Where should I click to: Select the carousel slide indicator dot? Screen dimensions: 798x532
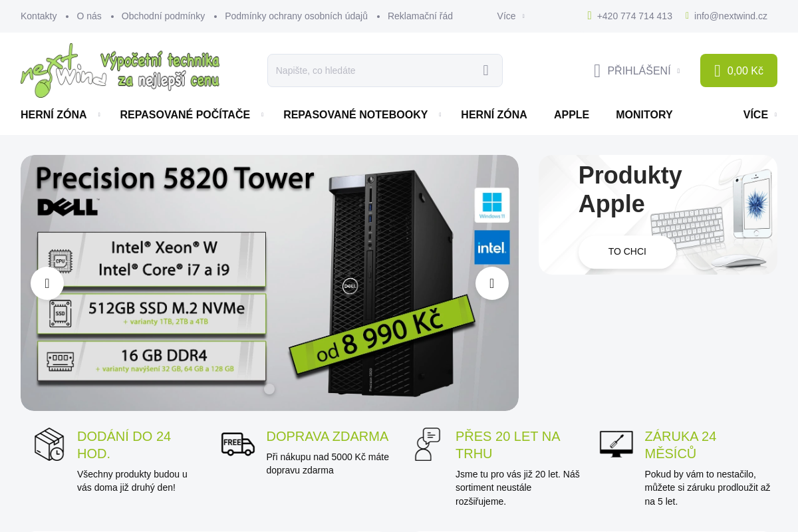269,389
